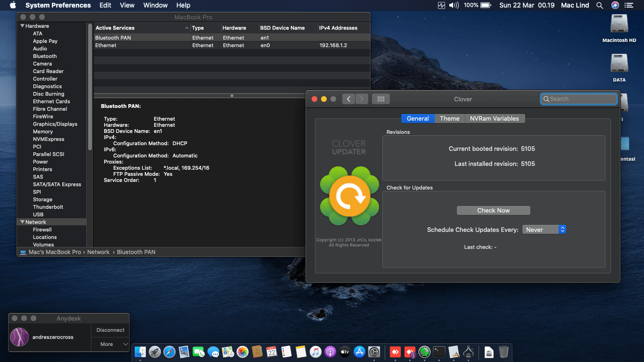Screen dimensions: 644x362
Task: Open Notification Center list icon
Action: pos(629,5)
